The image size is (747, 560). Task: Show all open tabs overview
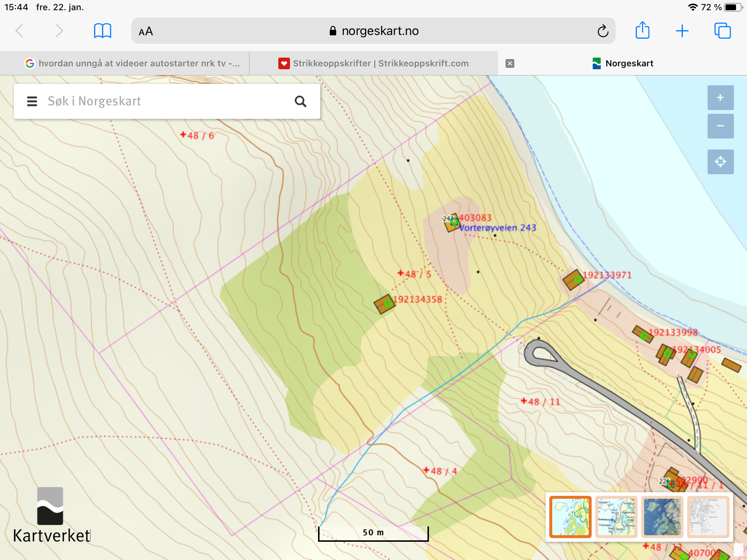click(x=722, y=31)
